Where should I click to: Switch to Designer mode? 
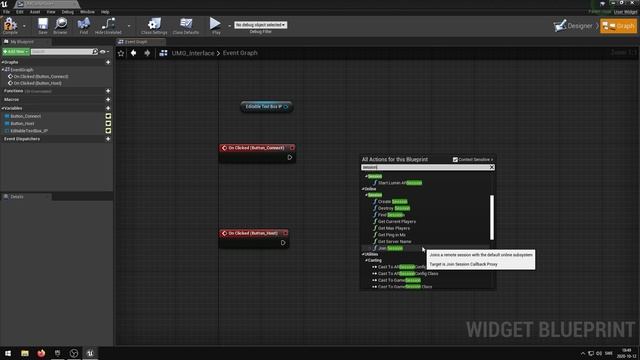coord(573,26)
